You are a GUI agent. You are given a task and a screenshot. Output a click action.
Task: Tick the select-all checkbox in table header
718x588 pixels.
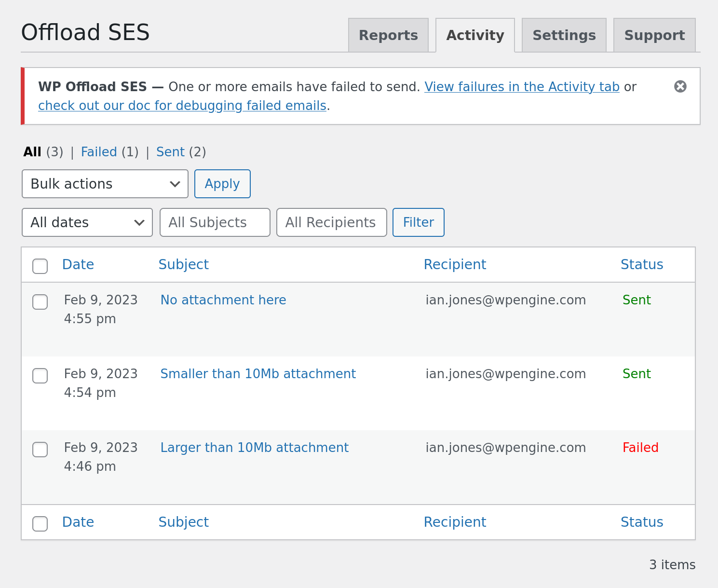pos(40,266)
